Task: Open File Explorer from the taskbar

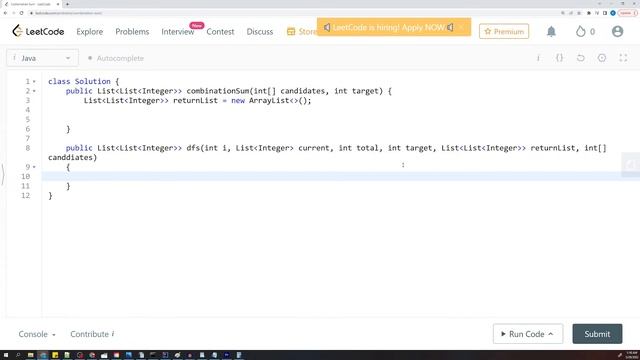Action: coord(30,355)
